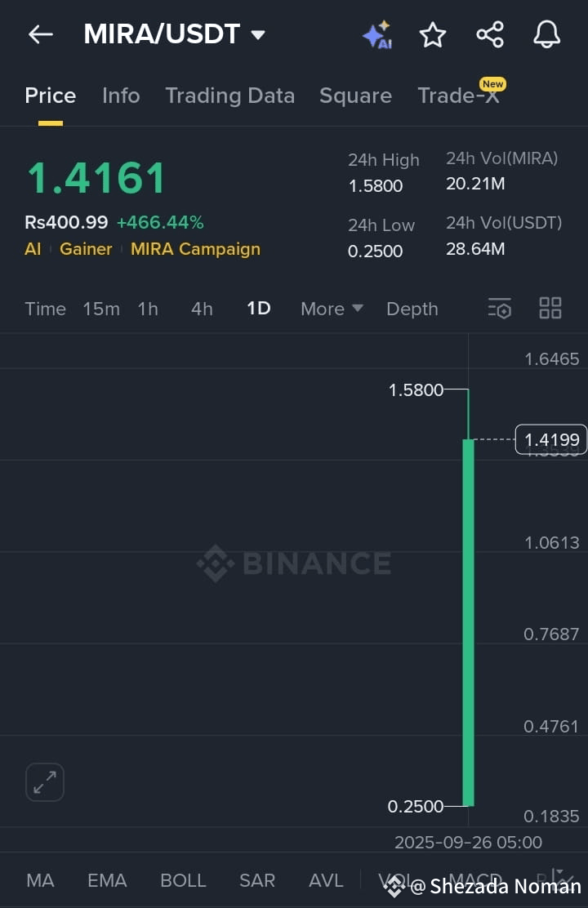Screen dimensions: 588x908
Task: Open the AI sparkle assistant icon
Action: (x=378, y=35)
